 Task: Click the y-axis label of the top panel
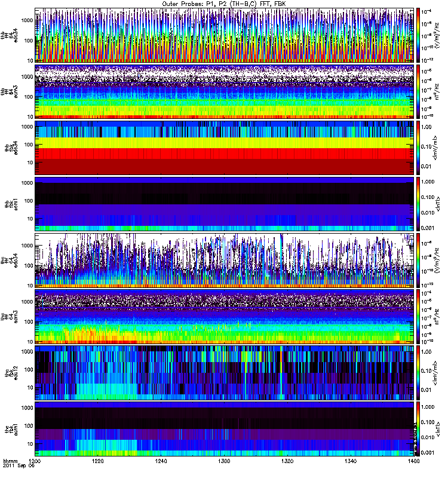click(x=10, y=35)
